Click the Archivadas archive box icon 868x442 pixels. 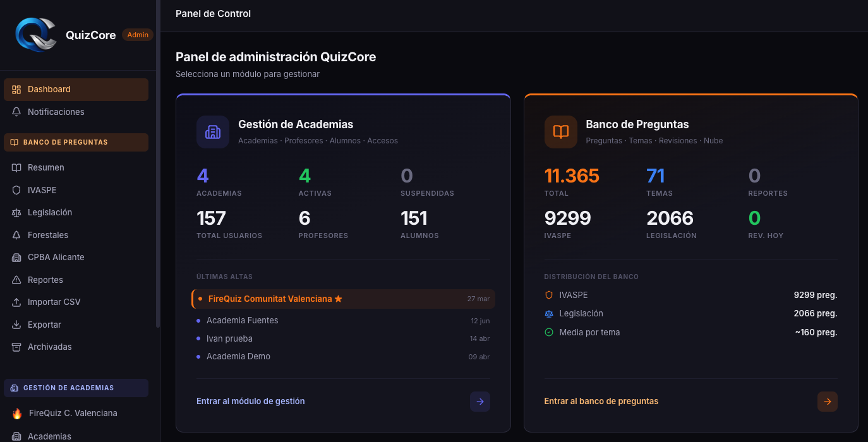[x=16, y=347]
